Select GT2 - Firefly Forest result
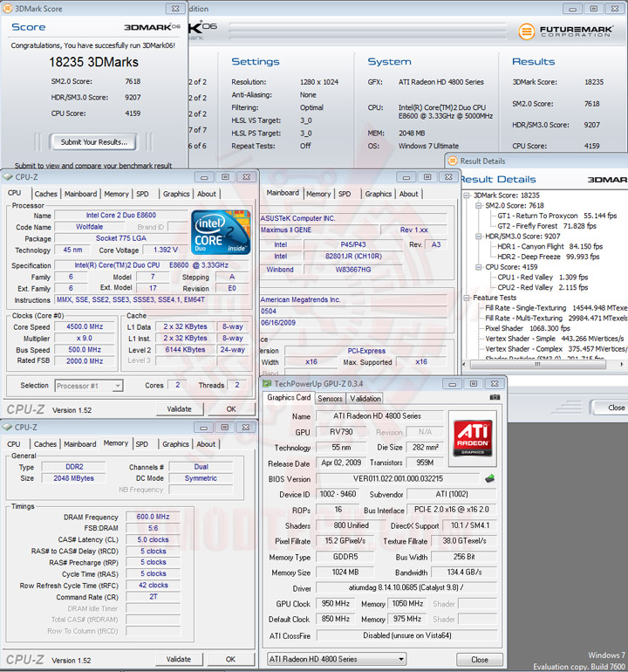This screenshot has height=672, width=628. tap(547, 226)
